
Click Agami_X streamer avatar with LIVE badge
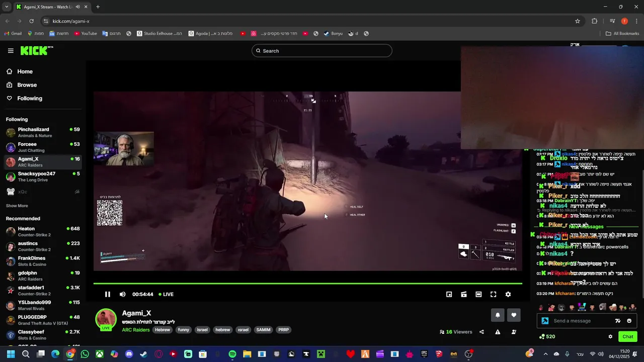coord(106,320)
